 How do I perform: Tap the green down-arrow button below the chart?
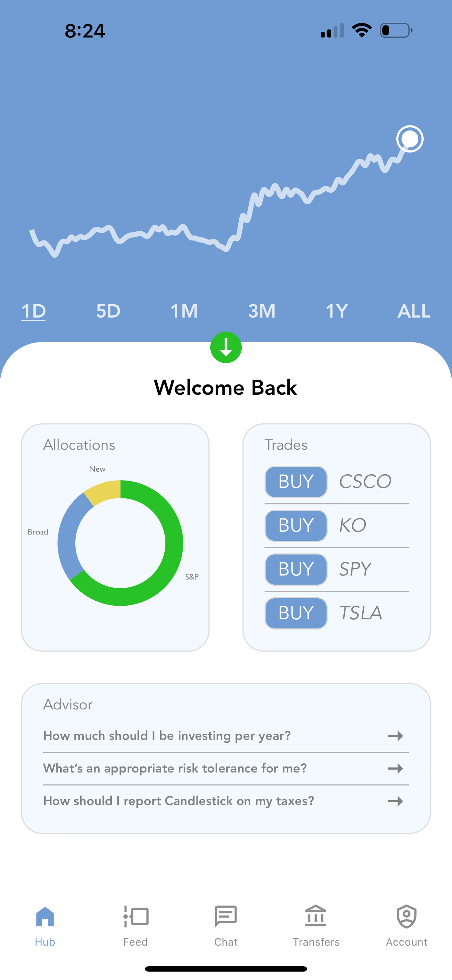[226, 347]
